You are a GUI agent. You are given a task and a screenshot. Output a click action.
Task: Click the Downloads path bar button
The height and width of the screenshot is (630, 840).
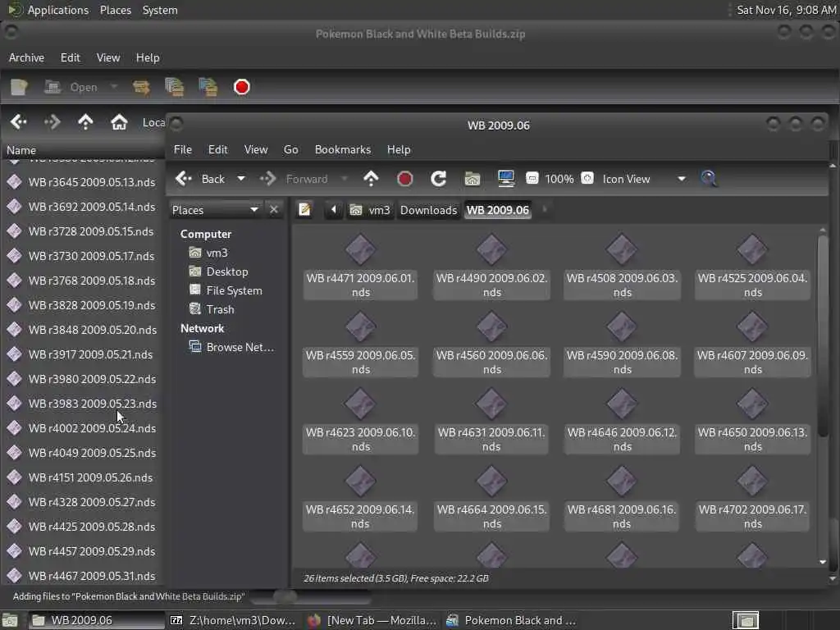point(428,210)
